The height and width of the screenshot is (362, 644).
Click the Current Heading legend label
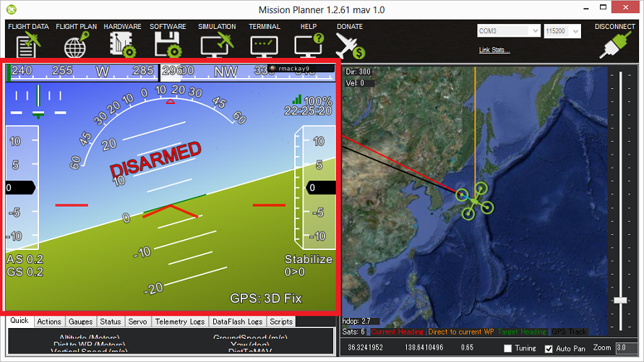pos(397,332)
